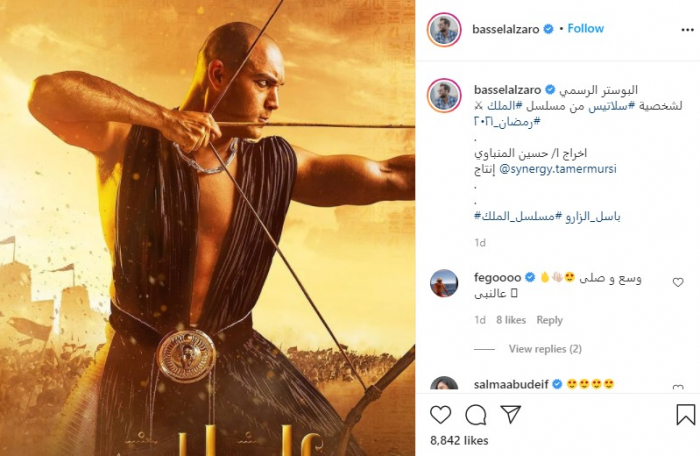Share the post via paper plane icon

point(511,414)
